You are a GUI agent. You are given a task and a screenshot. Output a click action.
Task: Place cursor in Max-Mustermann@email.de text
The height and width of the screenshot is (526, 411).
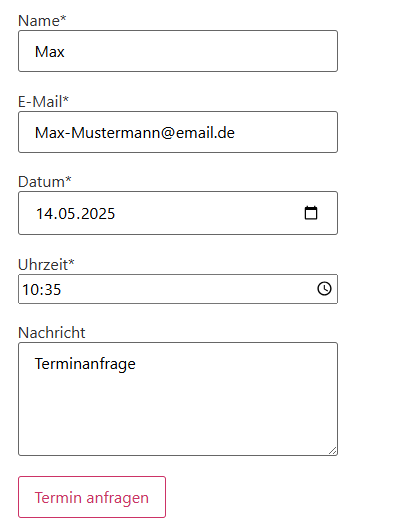click(135, 133)
